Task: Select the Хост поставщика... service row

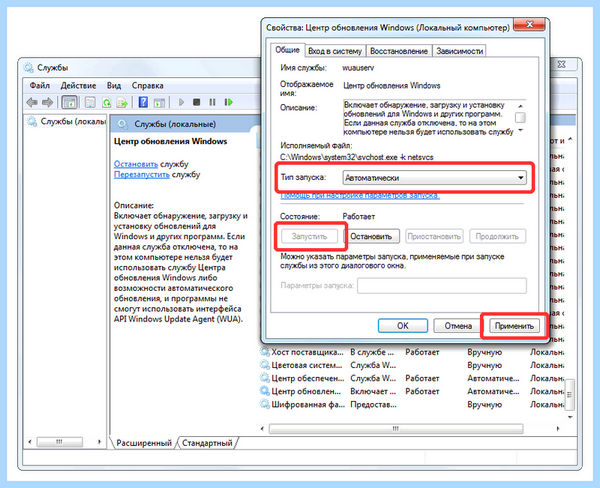Action: pos(412,352)
